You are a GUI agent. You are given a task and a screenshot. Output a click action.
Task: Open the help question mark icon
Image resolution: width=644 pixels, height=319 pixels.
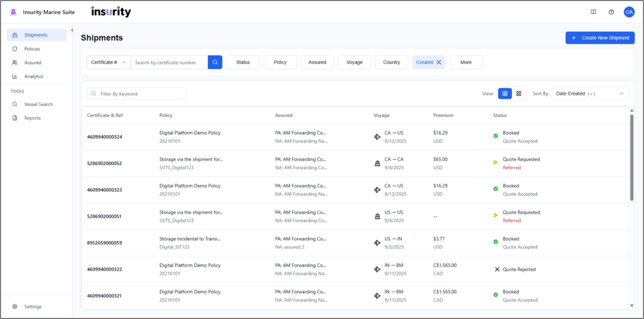pyautogui.click(x=611, y=12)
